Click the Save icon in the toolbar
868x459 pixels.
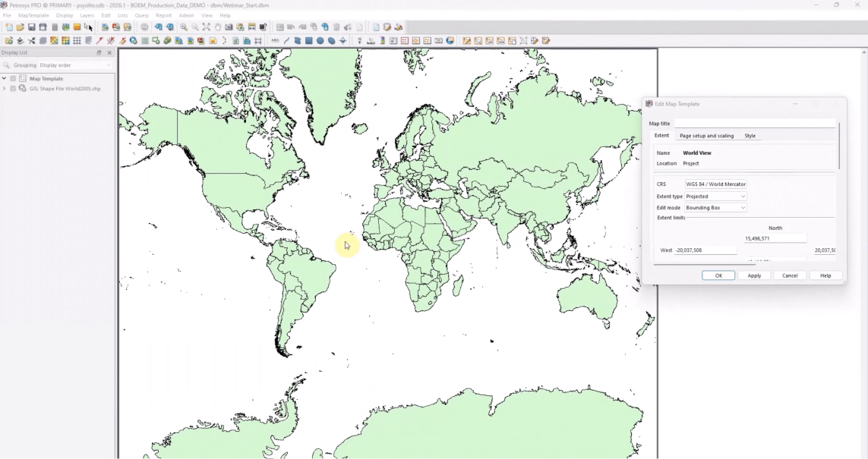(x=32, y=27)
